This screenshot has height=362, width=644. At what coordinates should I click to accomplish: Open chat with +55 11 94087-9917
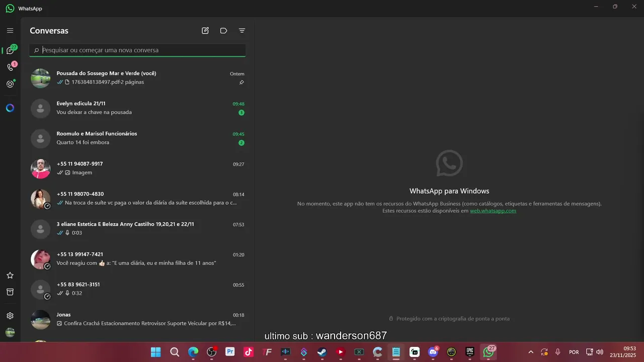tap(137, 168)
